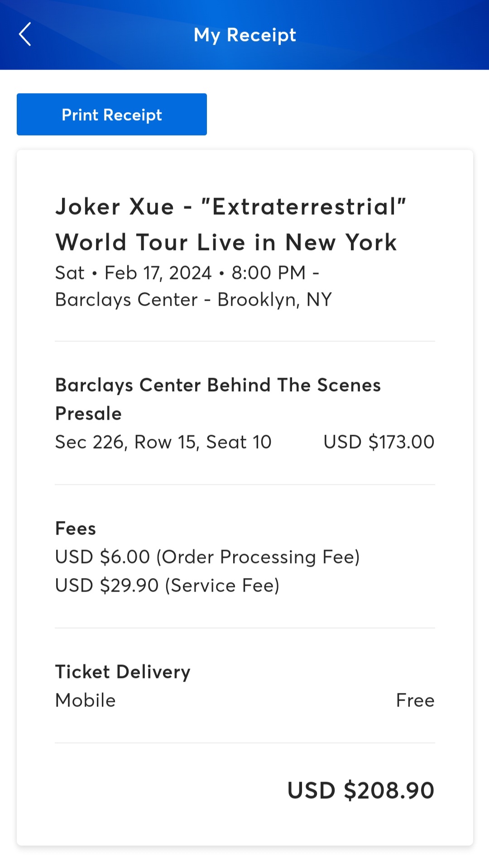The image size is (489, 868).
Task: Tap the USD $173.00 ticket price
Action: [379, 442]
